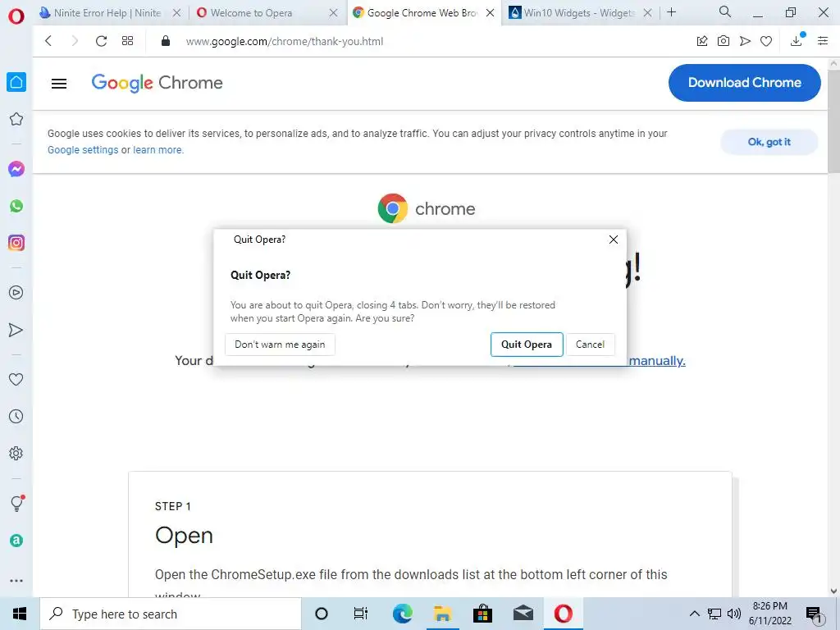Viewport: 840px width, 630px height.
Task: Click Ok, got it cookie button
Action: 769,142
